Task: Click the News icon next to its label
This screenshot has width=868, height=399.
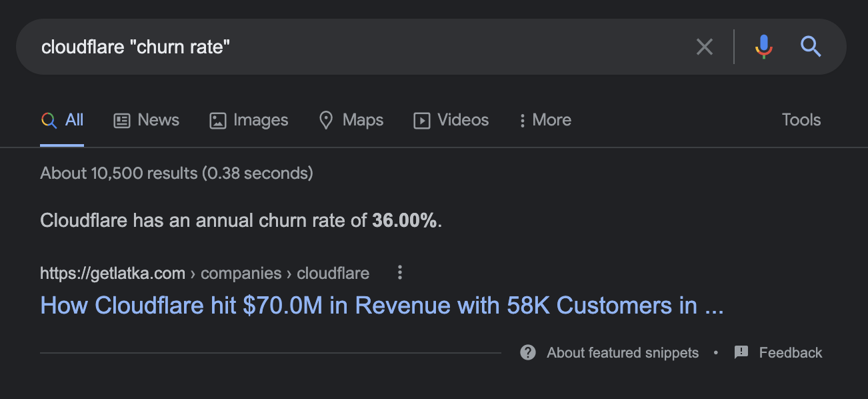Action: pos(121,120)
